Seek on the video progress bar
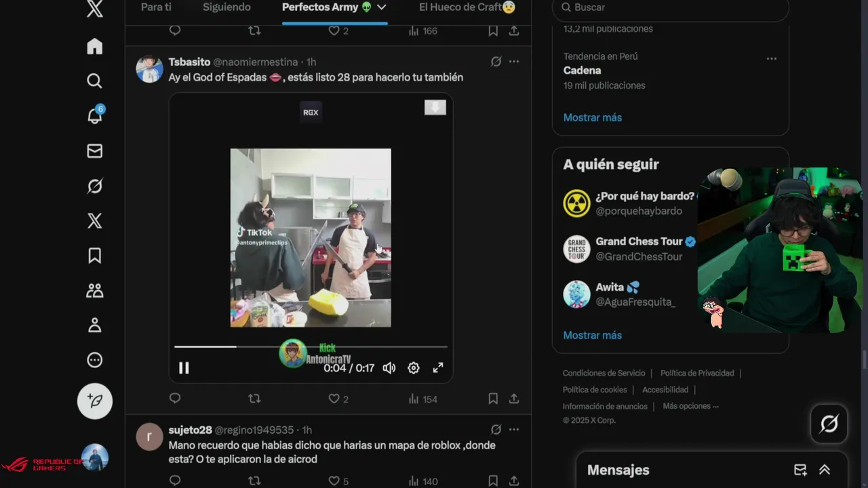The width and height of the screenshot is (868, 488). (x=311, y=347)
